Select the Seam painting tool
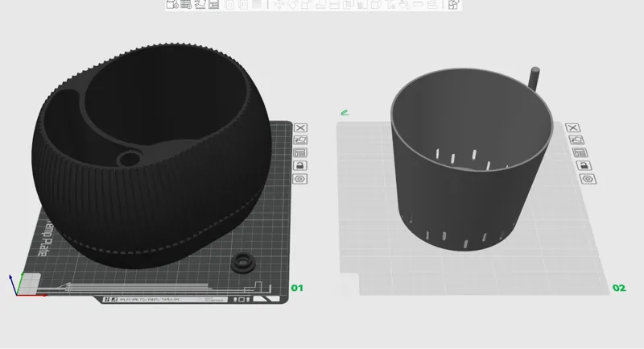 [375, 5]
